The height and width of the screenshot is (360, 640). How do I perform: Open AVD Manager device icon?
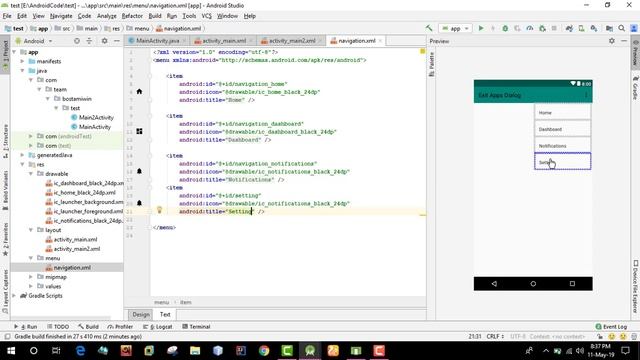click(x=581, y=28)
